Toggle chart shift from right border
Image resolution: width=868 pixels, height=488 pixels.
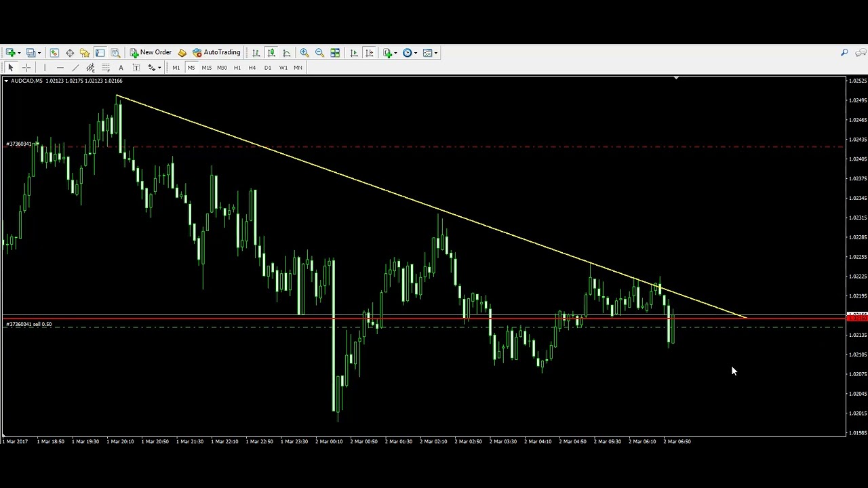point(370,52)
